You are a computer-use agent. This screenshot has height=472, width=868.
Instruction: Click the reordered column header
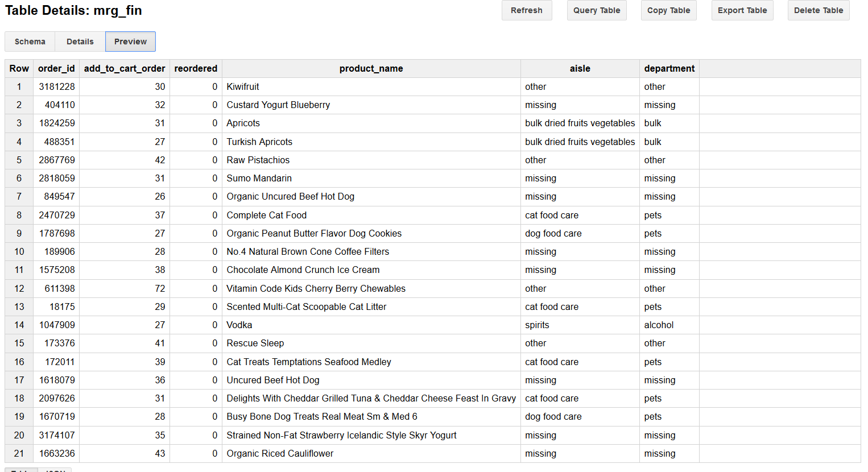(196, 68)
